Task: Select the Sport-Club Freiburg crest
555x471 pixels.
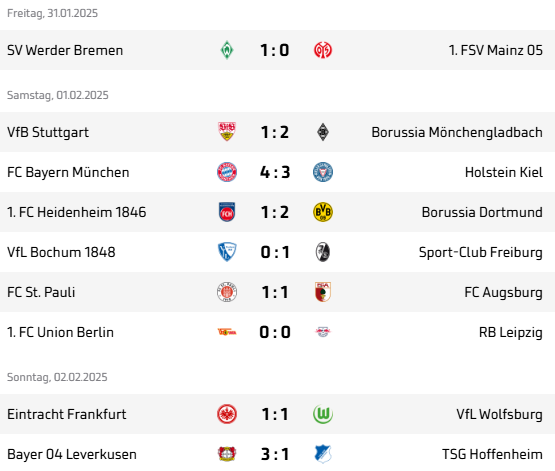Action: [323, 252]
